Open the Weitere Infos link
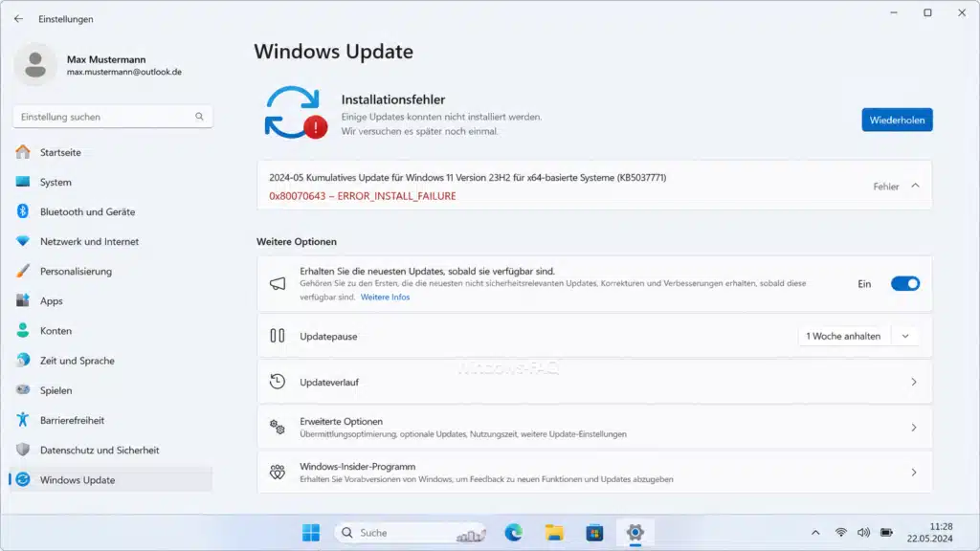 pos(385,297)
